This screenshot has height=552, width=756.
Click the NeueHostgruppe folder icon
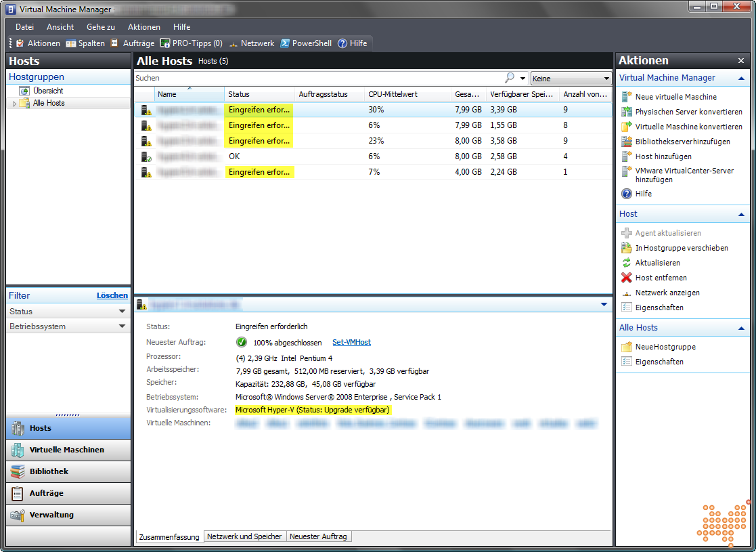pyautogui.click(x=626, y=347)
